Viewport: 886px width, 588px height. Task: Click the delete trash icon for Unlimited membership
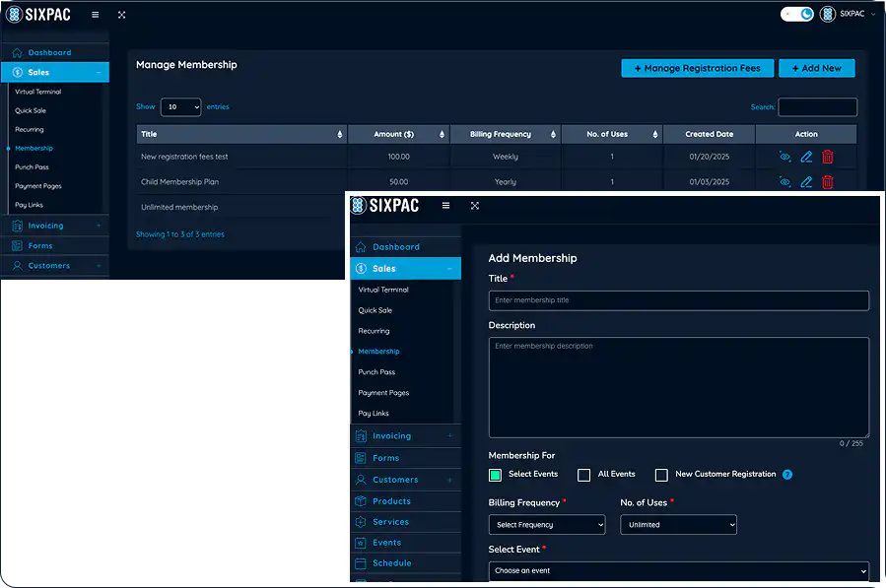click(x=827, y=207)
